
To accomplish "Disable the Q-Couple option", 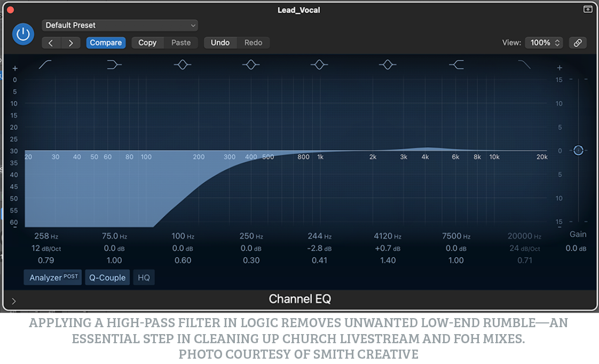I will (107, 278).
